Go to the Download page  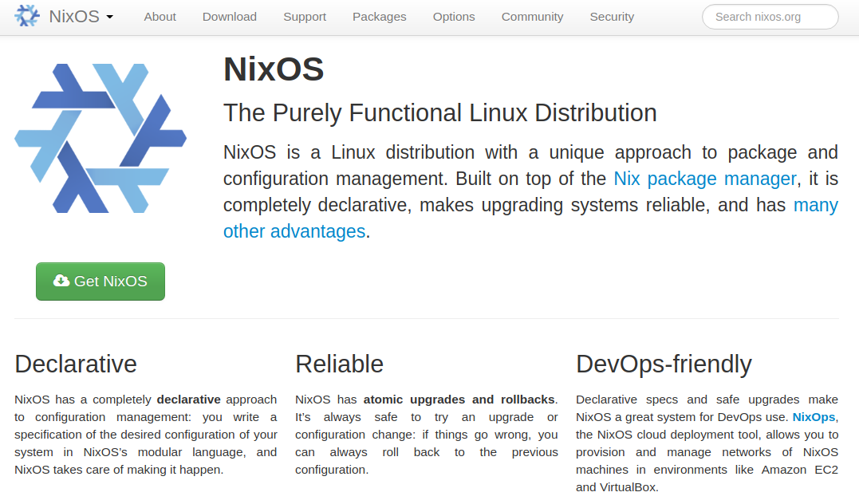[x=230, y=17]
